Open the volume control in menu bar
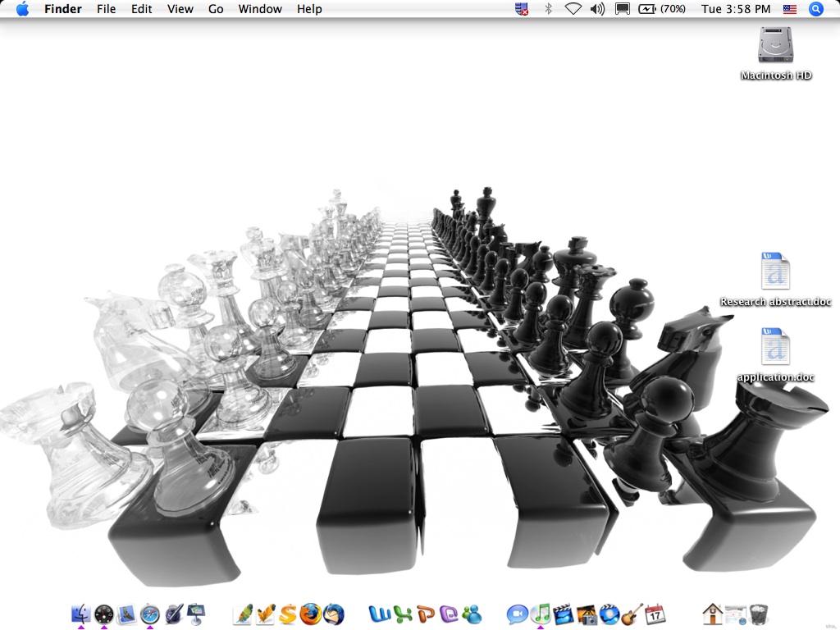 [597, 8]
